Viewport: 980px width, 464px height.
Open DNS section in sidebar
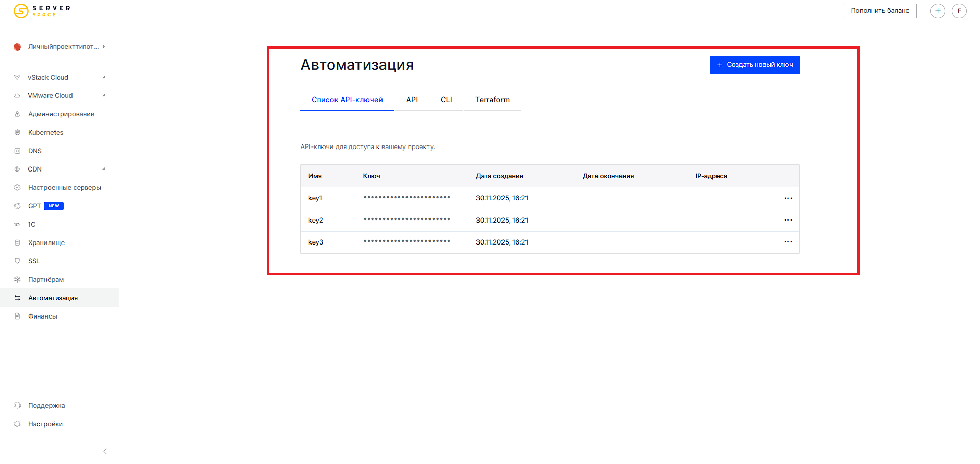click(35, 151)
